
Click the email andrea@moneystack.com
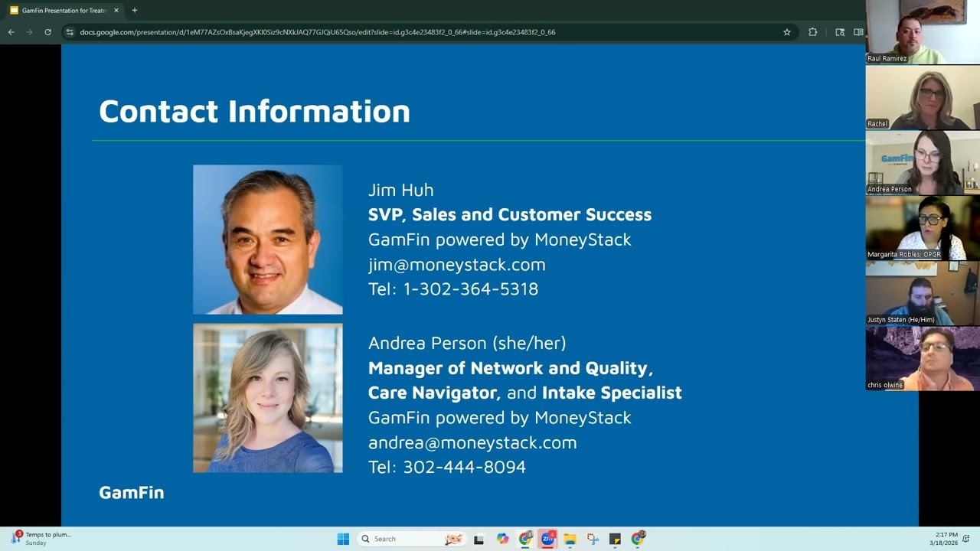[x=472, y=442]
